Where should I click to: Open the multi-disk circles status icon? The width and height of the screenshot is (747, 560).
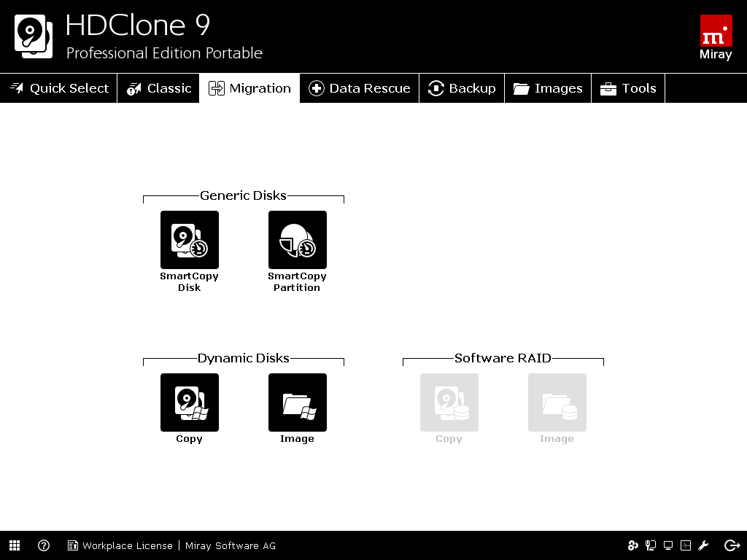pos(632,545)
